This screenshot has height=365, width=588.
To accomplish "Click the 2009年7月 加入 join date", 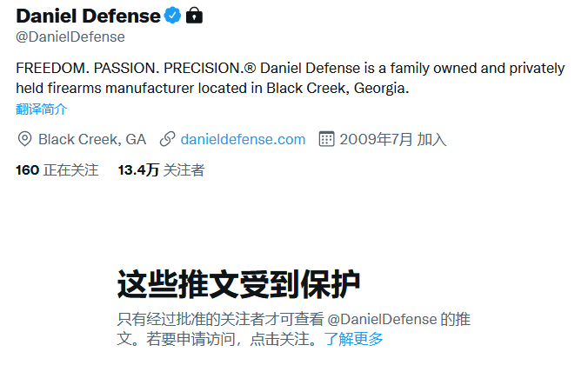I will [x=393, y=139].
